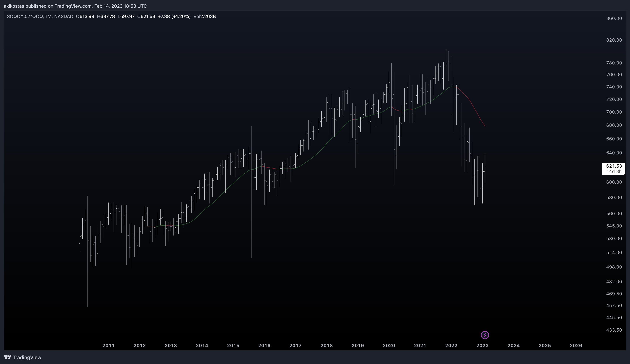
Task: Click the 820.00 price axis label
Action: pos(614,40)
